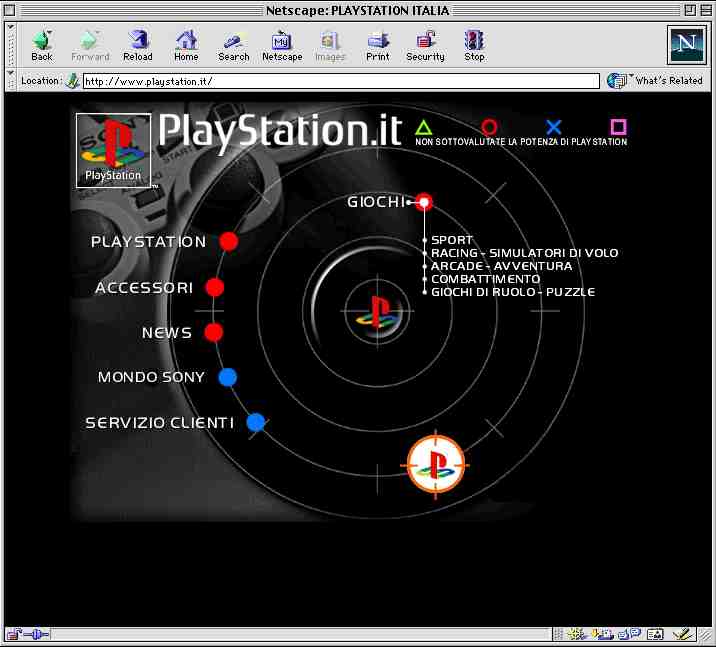This screenshot has height=647, width=716.
Task: Click the Netscape N logo
Action: tap(687, 45)
